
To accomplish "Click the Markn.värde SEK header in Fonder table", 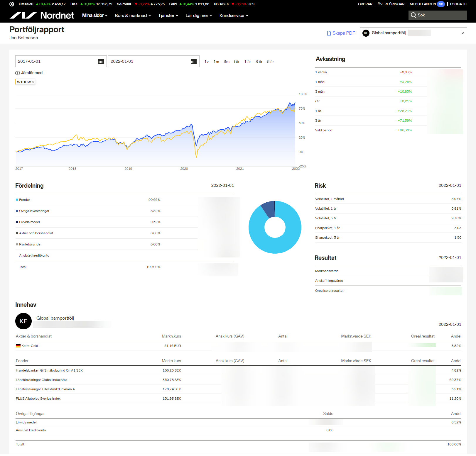I will point(356,361).
